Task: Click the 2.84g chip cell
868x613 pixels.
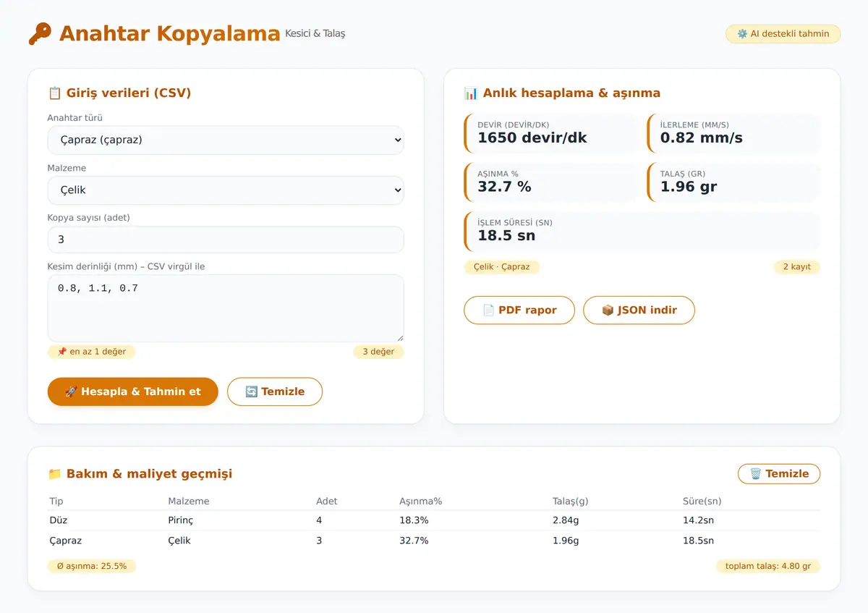Action: 566,520
